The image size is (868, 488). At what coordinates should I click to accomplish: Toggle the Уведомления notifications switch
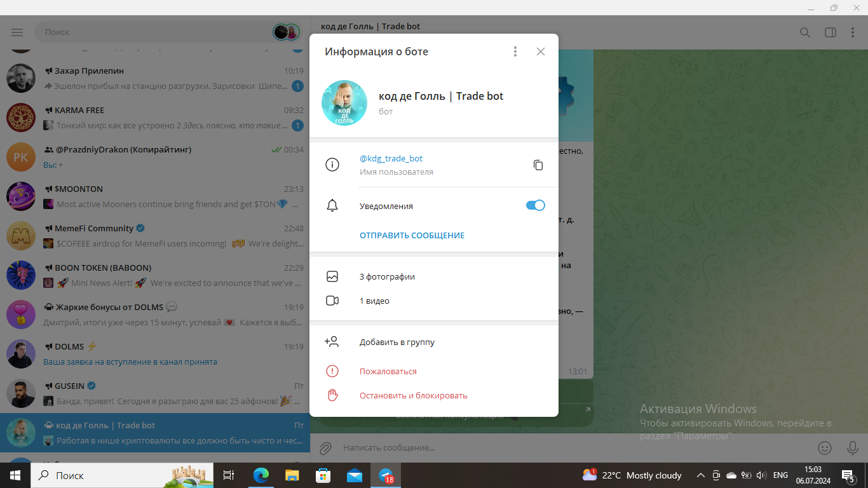point(536,205)
